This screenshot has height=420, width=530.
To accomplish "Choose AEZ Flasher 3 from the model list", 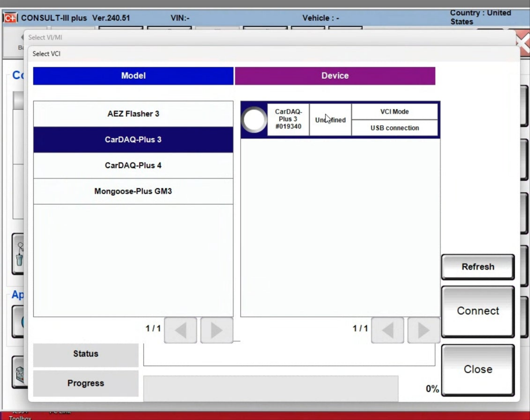I will [133, 114].
